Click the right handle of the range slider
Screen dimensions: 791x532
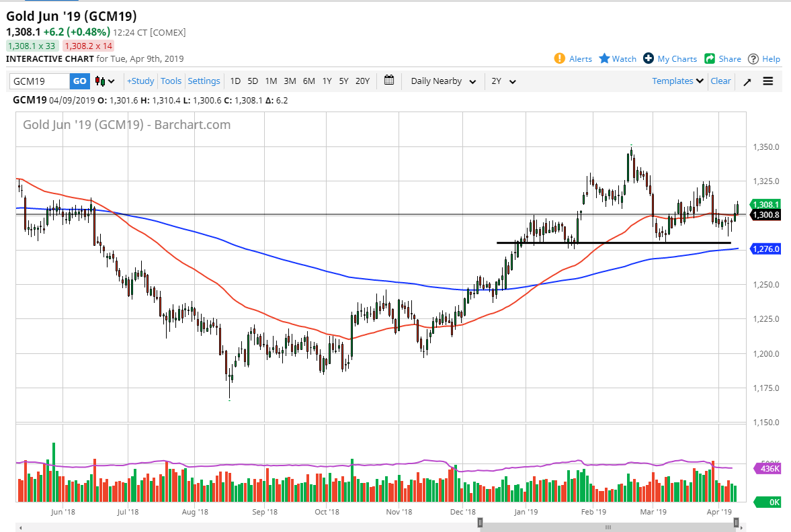[x=737, y=523]
